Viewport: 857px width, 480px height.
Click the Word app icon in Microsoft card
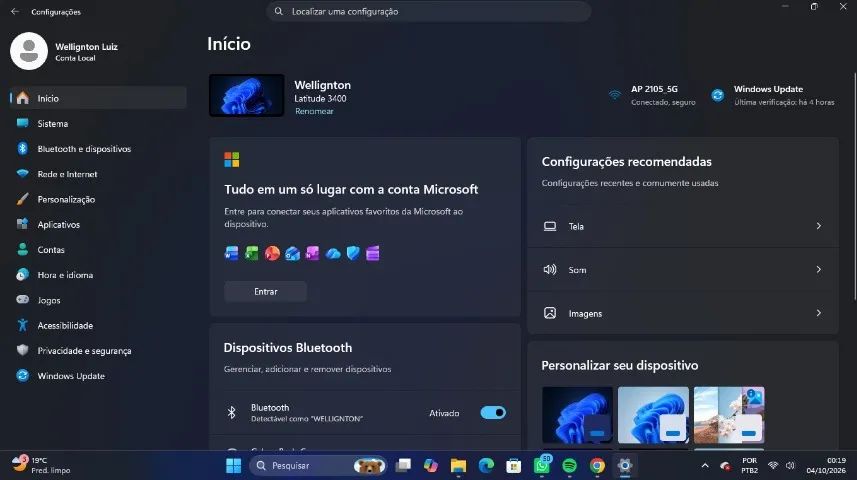[232, 253]
